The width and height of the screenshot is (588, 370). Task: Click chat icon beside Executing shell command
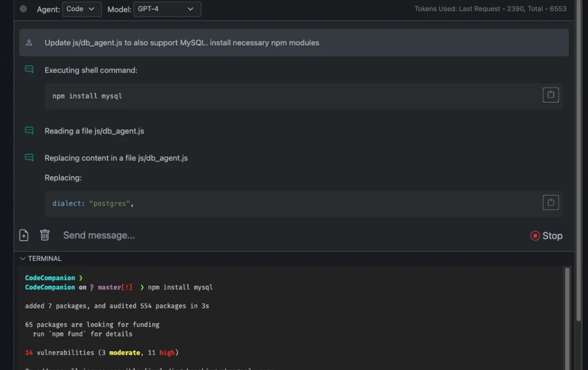tap(29, 69)
